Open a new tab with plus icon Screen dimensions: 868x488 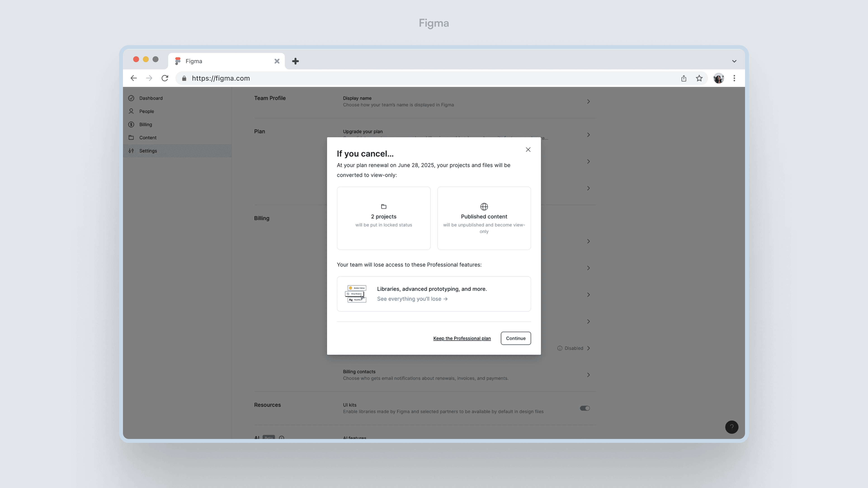click(295, 61)
